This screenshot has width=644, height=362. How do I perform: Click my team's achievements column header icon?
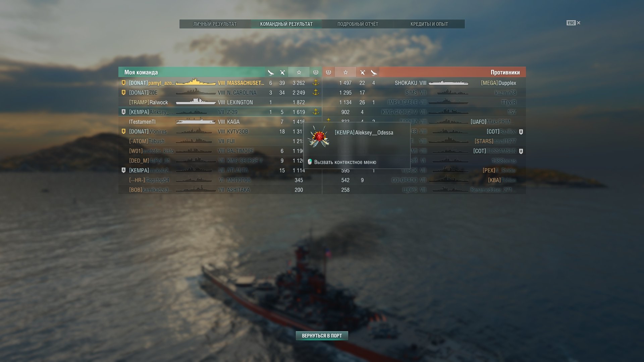coord(316,72)
